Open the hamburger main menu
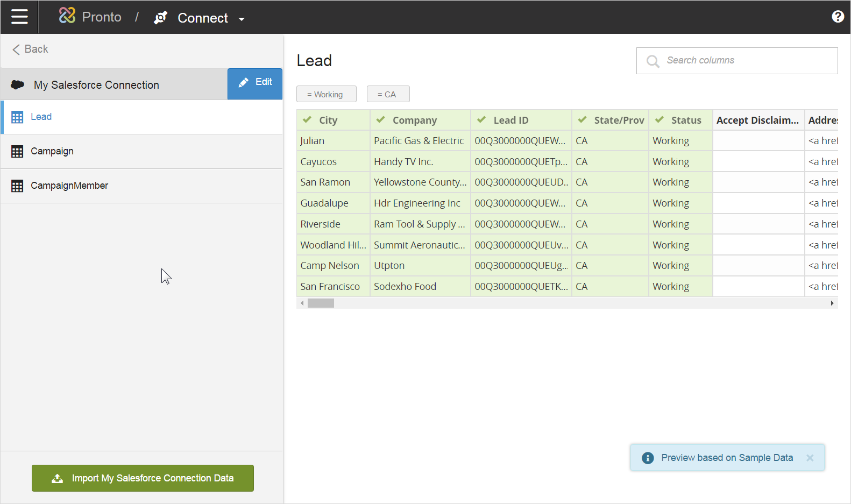 pyautogui.click(x=19, y=17)
